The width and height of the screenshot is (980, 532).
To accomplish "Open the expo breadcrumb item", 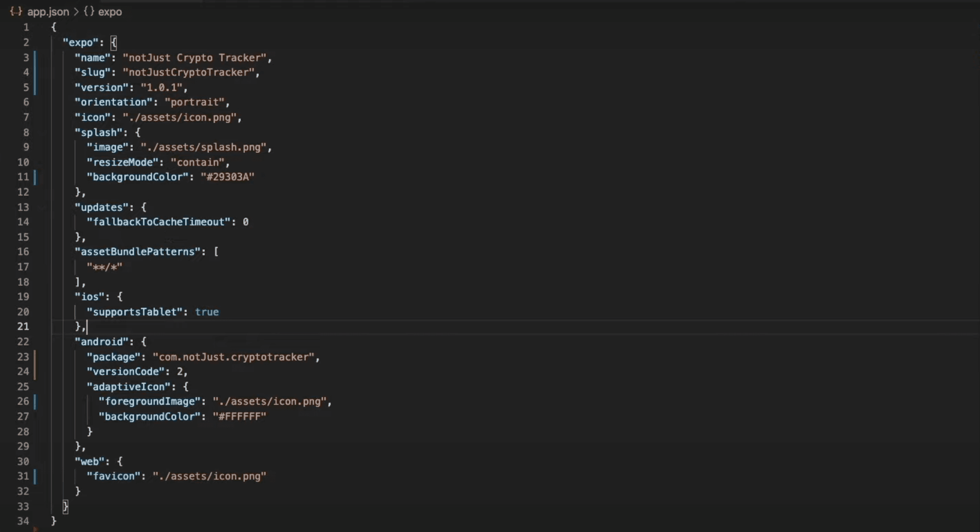I will click(110, 12).
